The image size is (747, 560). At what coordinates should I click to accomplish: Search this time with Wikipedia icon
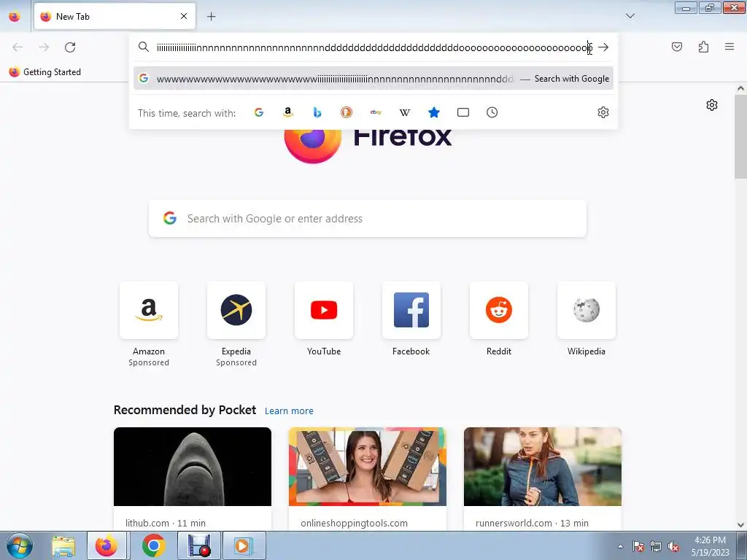pyautogui.click(x=404, y=112)
